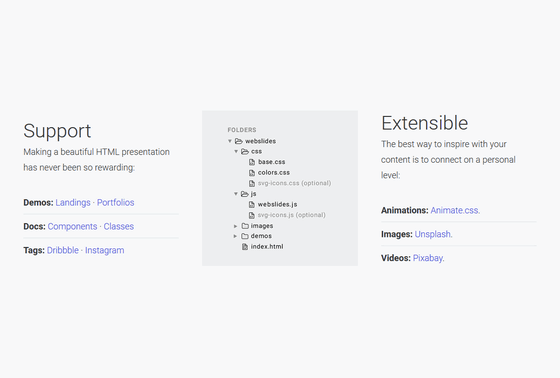Click the images closed folder icon
This screenshot has width=560, height=378.
click(245, 226)
